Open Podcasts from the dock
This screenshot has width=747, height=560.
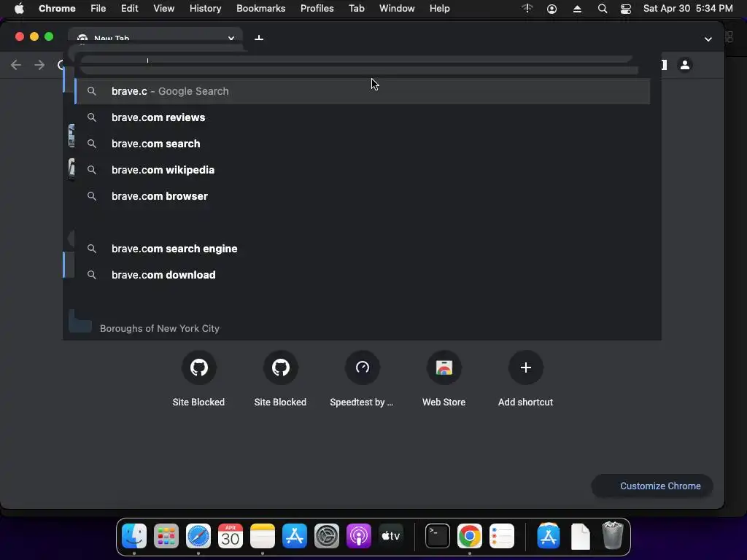pyautogui.click(x=358, y=536)
